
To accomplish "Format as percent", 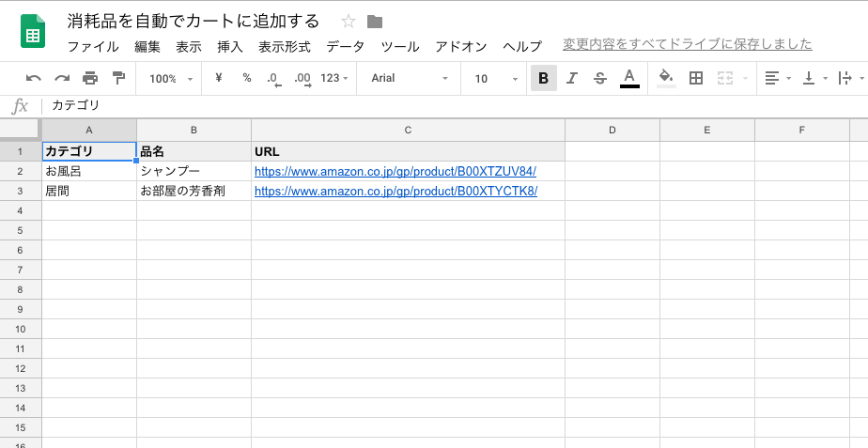I will (x=247, y=78).
